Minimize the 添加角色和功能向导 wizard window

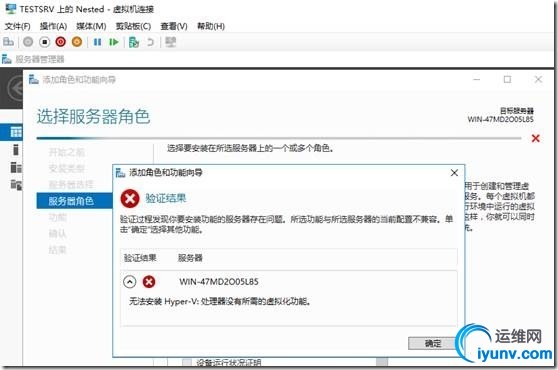click(477, 79)
